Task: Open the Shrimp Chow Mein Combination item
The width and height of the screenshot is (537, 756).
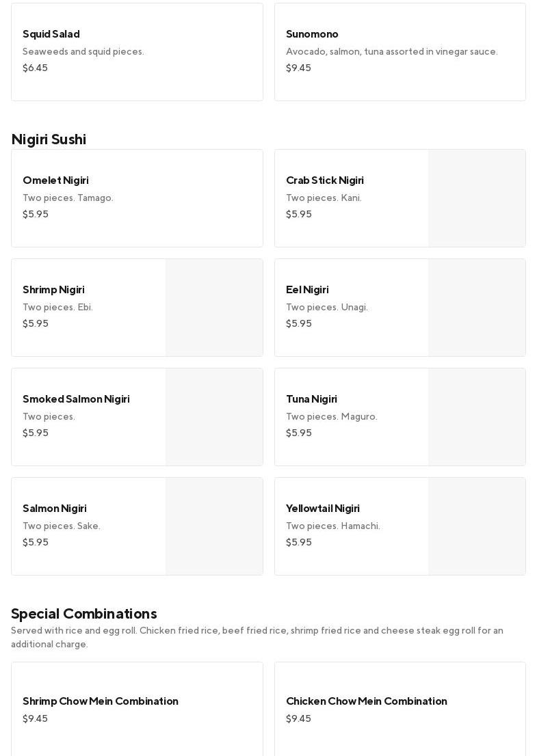Action: (137, 709)
